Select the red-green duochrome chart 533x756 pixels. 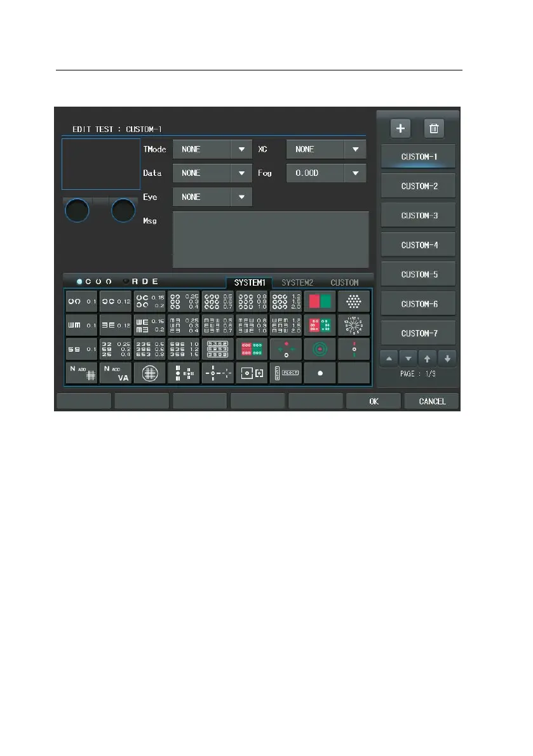point(320,302)
